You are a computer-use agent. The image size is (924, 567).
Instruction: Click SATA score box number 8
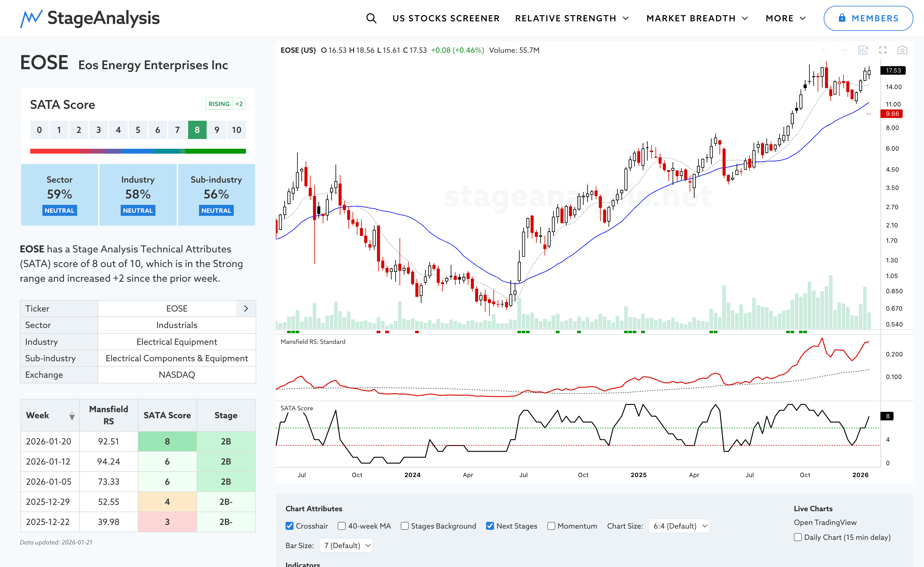pos(197,130)
